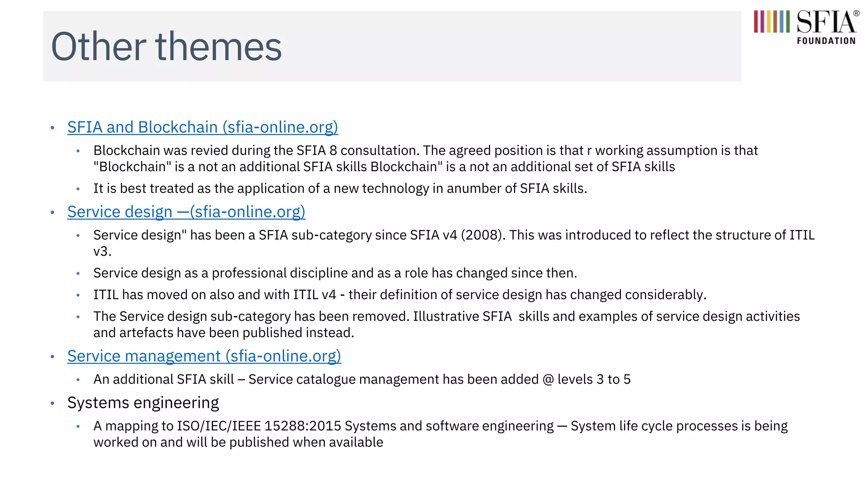Open the Service management sfia-online.org link
Image resolution: width=868 pixels, height=488 pixels.
204,356
